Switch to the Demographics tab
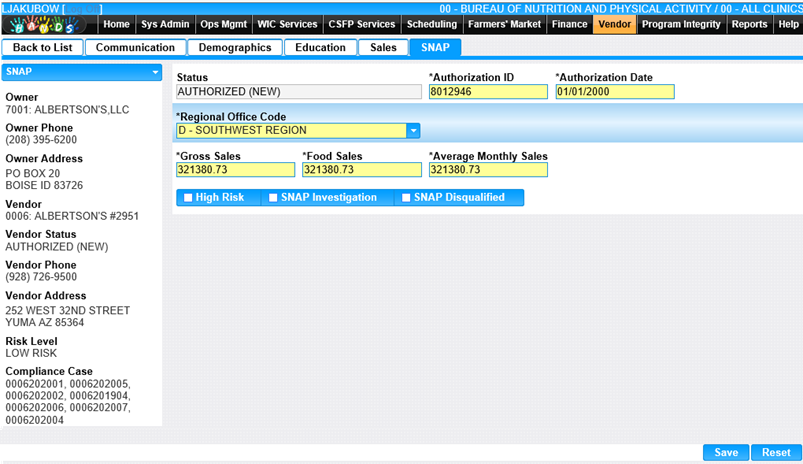 click(235, 47)
